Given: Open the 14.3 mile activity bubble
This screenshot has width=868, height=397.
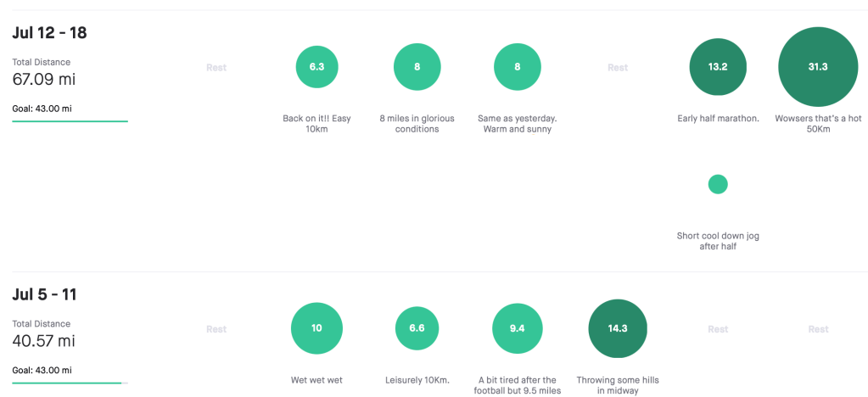Looking at the screenshot, I should click(x=618, y=328).
